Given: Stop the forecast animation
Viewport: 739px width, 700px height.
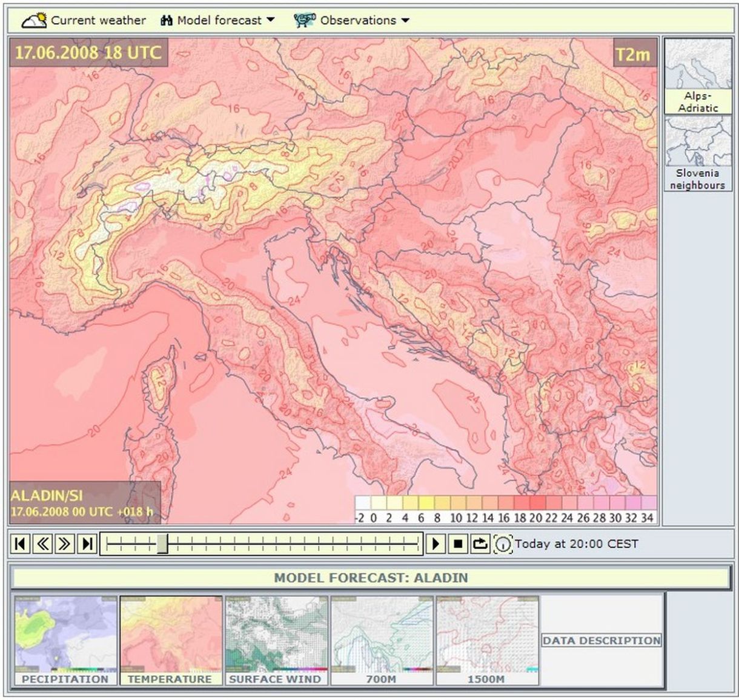Looking at the screenshot, I should [458, 544].
